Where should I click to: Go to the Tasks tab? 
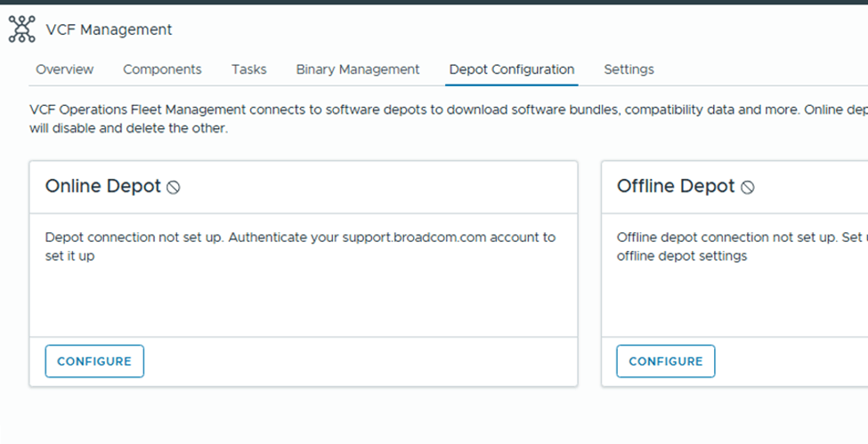pyautogui.click(x=248, y=69)
